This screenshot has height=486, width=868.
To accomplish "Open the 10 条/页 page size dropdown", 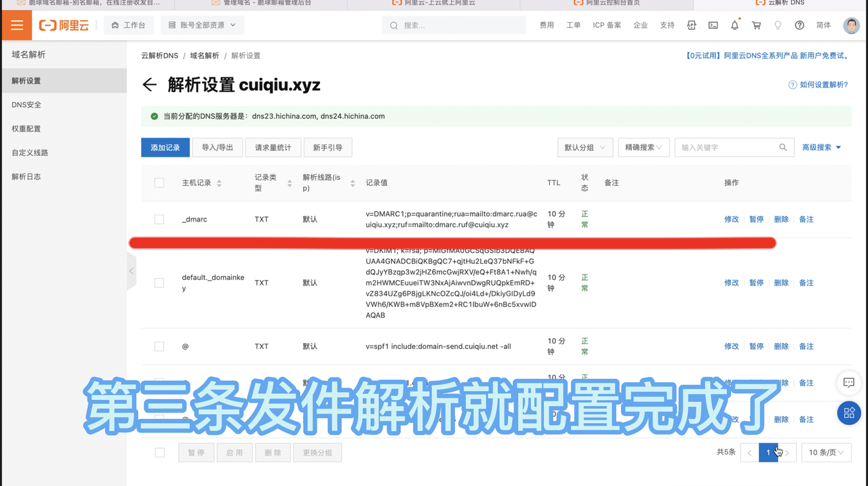I will [826, 453].
